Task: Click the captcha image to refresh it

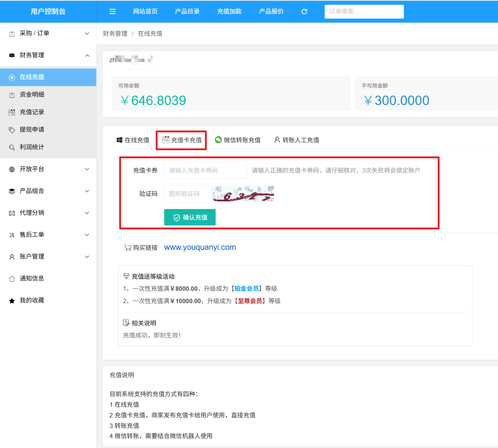Action: 243,194
